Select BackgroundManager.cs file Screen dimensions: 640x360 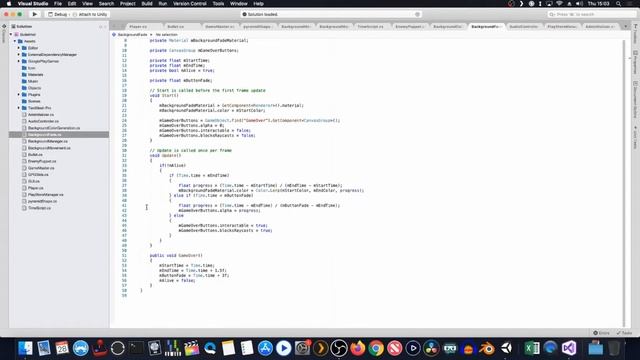point(48,141)
